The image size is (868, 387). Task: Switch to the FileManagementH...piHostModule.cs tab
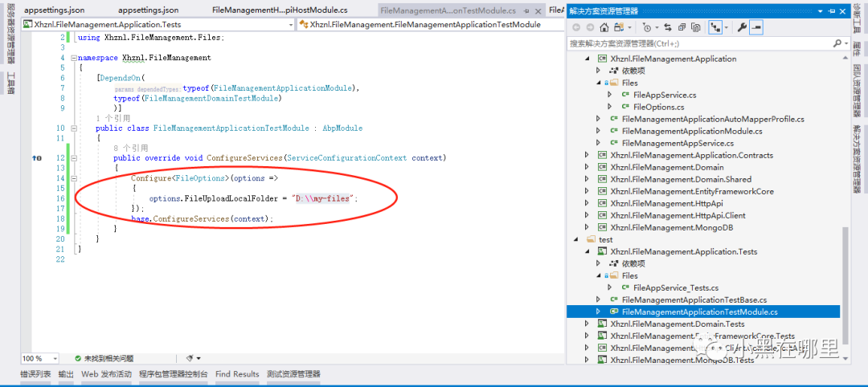click(x=280, y=10)
